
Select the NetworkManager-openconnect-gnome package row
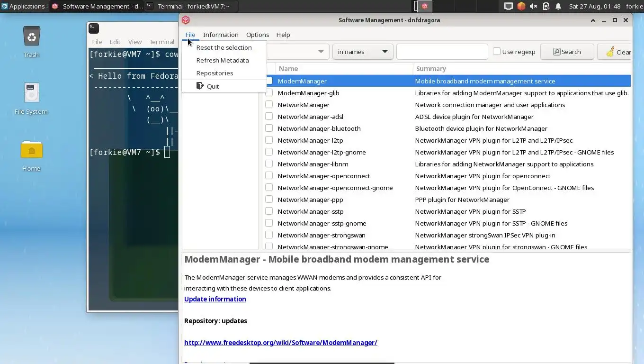point(447,188)
